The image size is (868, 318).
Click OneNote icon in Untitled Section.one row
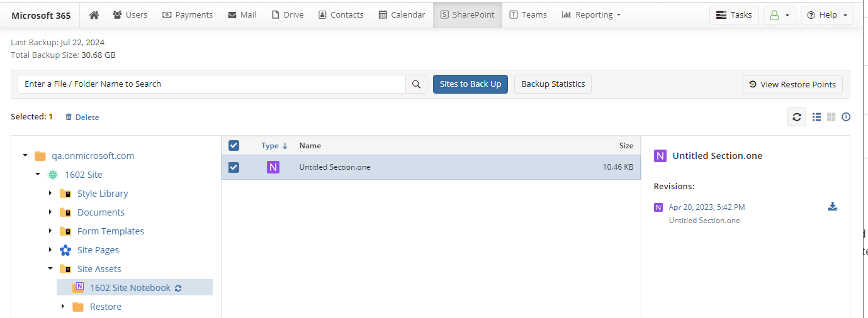point(273,167)
